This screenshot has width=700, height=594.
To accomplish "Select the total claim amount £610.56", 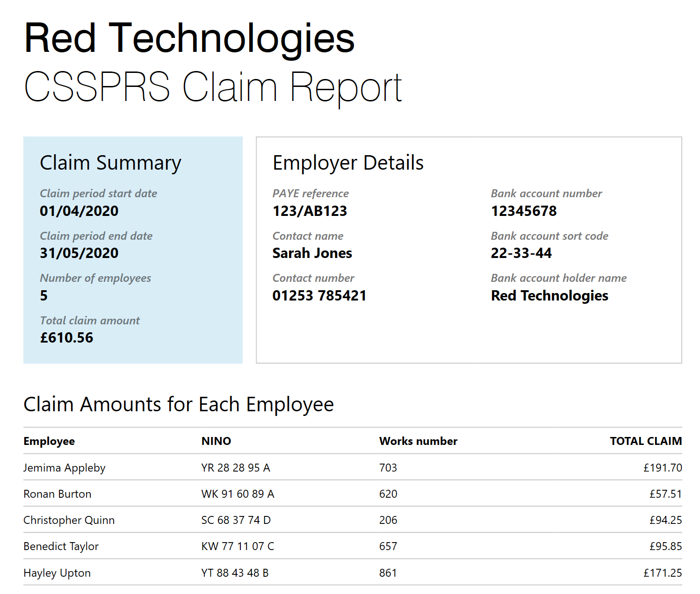I will point(67,337).
